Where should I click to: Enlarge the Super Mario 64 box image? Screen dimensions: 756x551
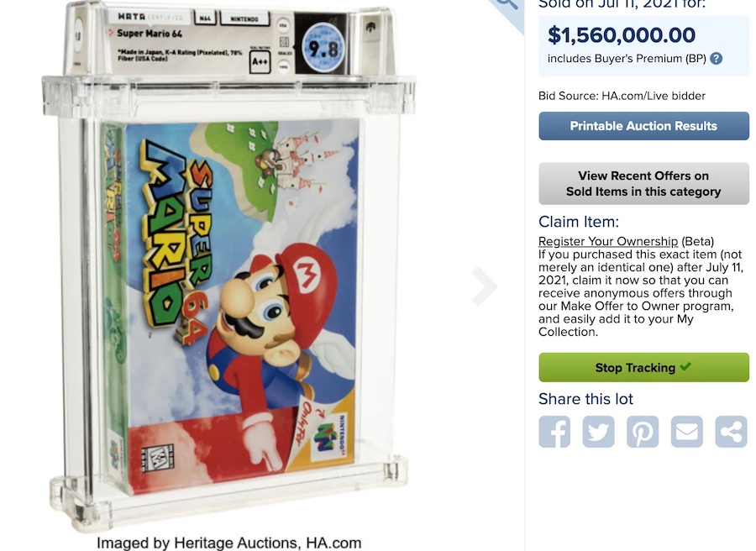(x=235, y=302)
